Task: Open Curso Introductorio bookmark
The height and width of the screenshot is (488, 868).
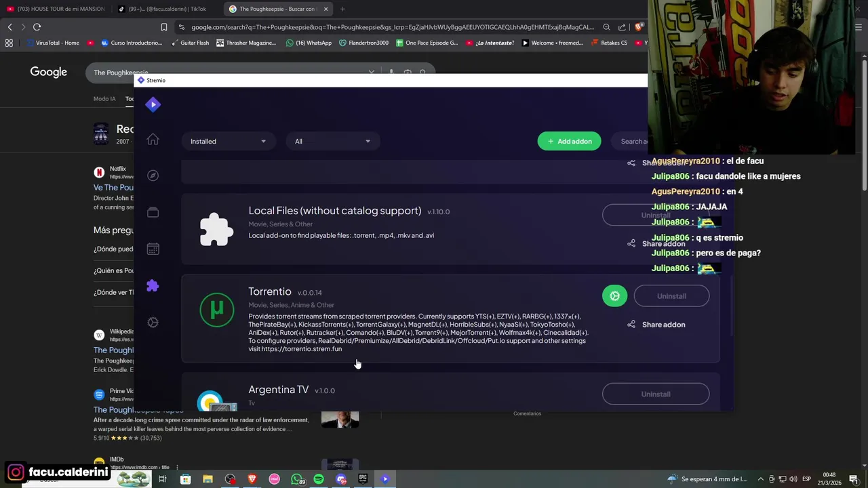Action: [x=132, y=43]
